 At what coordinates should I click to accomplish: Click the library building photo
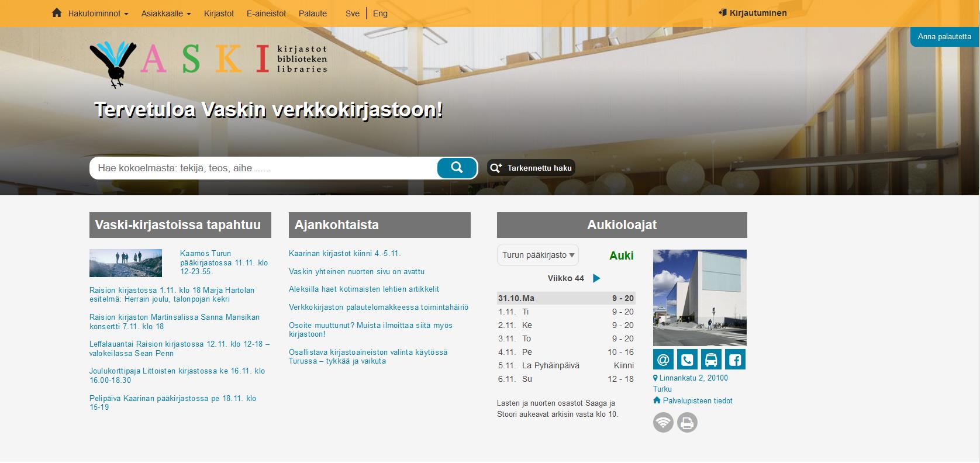[x=700, y=298]
